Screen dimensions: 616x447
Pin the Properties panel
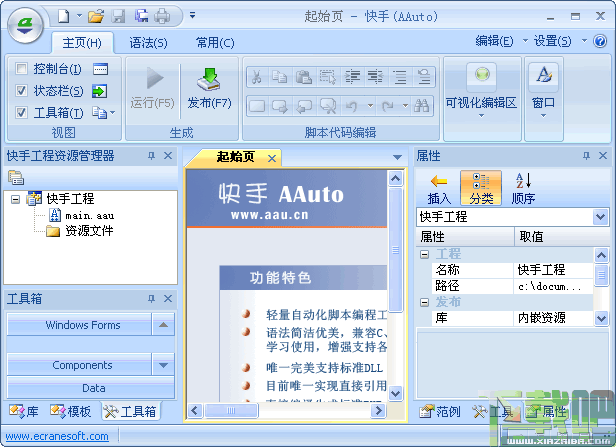pyautogui.click(x=586, y=156)
